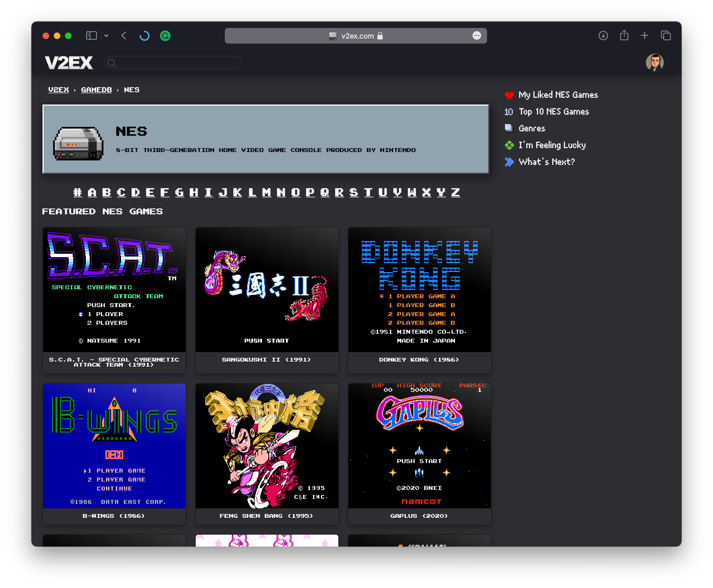Click the Top 10 number icon
This screenshot has width=713, height=588.
(509, 112)
